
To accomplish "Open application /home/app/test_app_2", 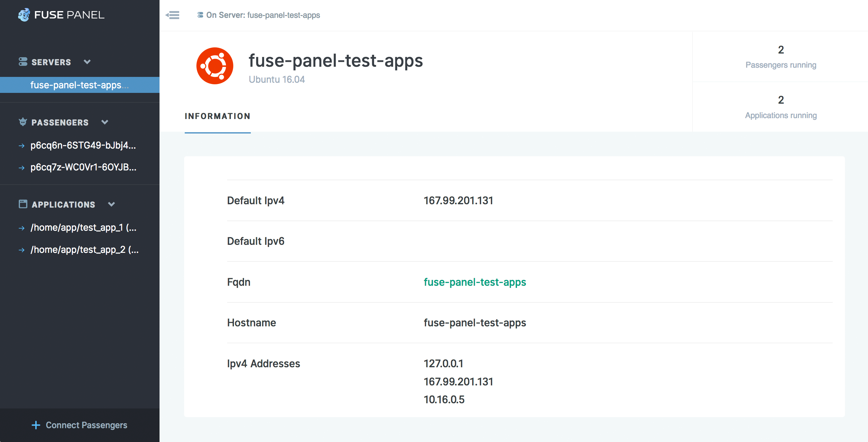I will tap(84, 249).
